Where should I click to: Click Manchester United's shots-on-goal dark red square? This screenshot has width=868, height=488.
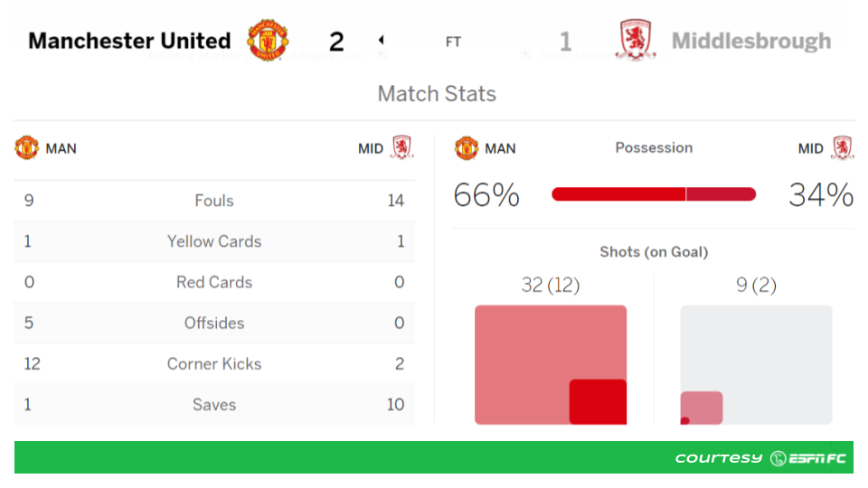pos(598,401)
